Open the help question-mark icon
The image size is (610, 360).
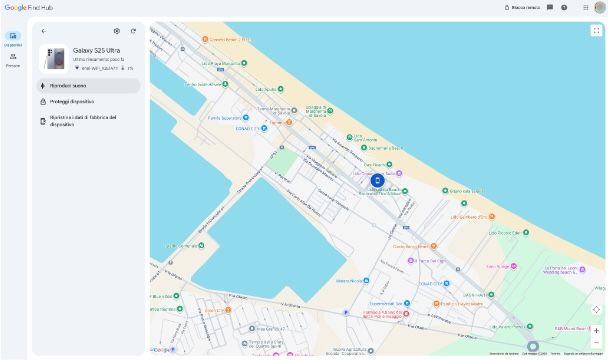point(564,7)
